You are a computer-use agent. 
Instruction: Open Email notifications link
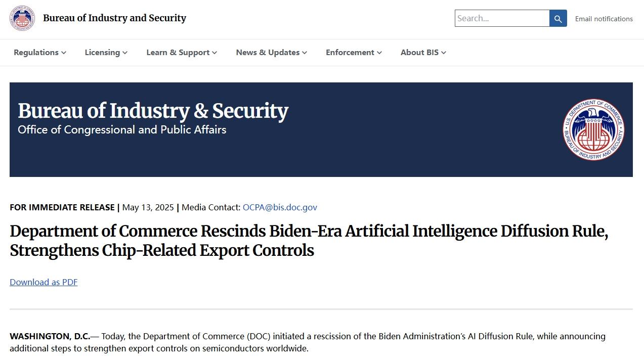click(x=604, y=19)
